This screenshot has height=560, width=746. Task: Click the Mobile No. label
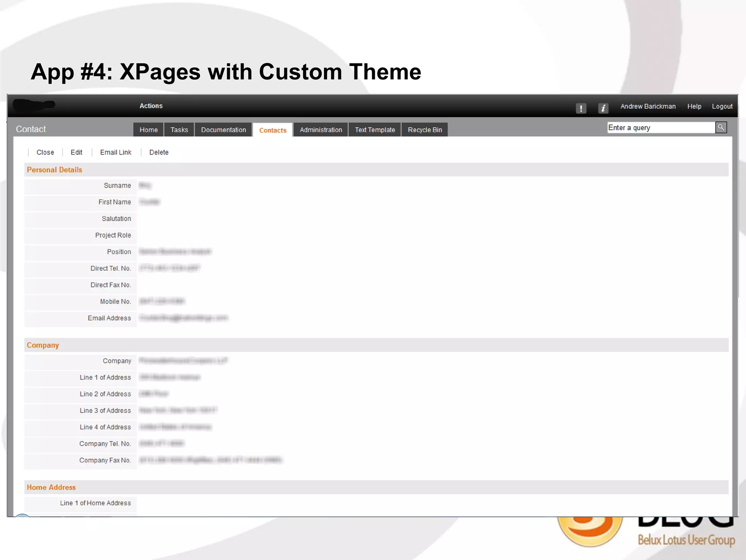pyautogui.click(x=115, y=302)
